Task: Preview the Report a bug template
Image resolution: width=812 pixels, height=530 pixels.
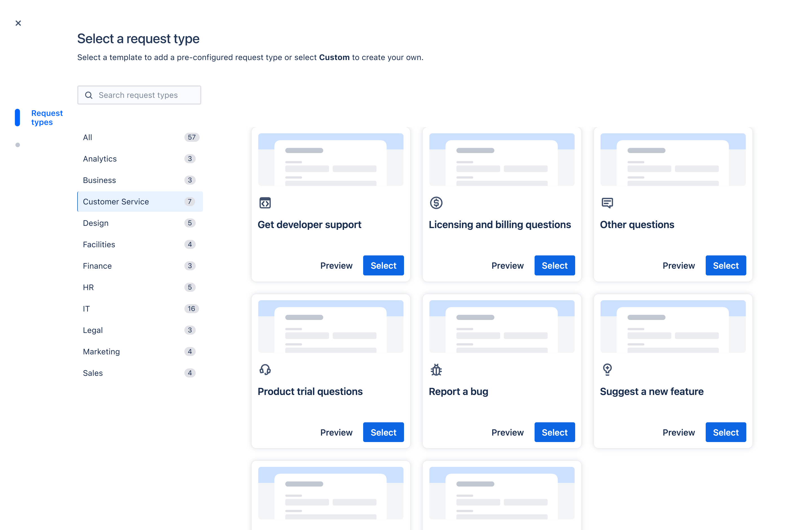Action: pyautogui.click(x=507, y=432)
